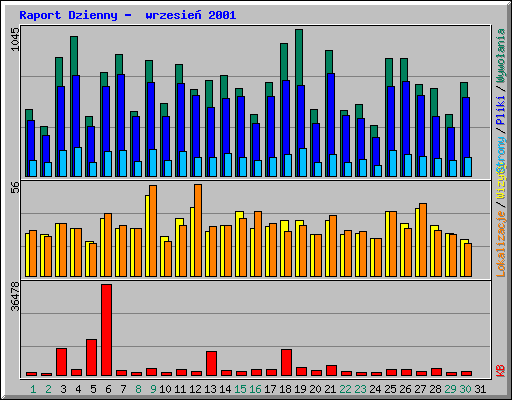Click day label "31" on the axis
This screenshot has height=400, width=512.
click(480, 389)
